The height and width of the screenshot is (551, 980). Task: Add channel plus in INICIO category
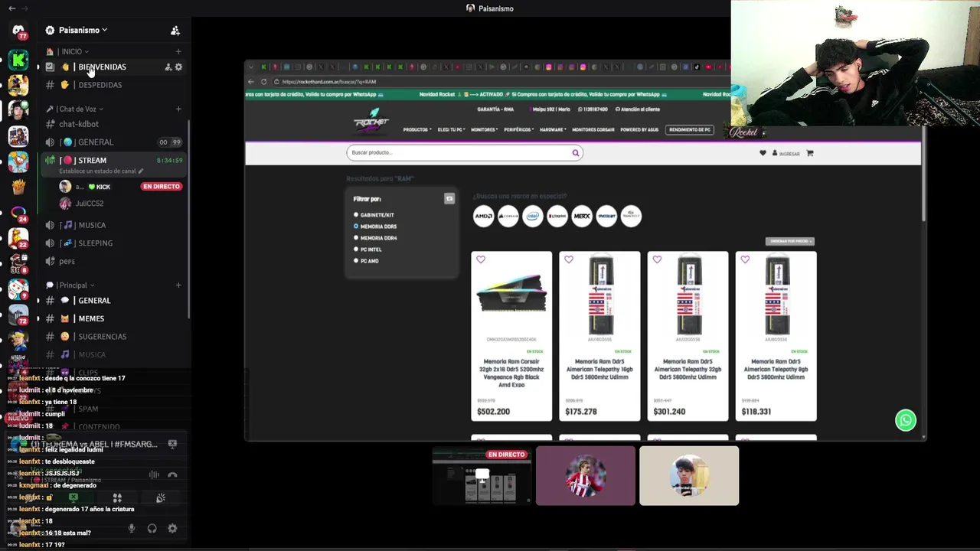click(178, 51)
